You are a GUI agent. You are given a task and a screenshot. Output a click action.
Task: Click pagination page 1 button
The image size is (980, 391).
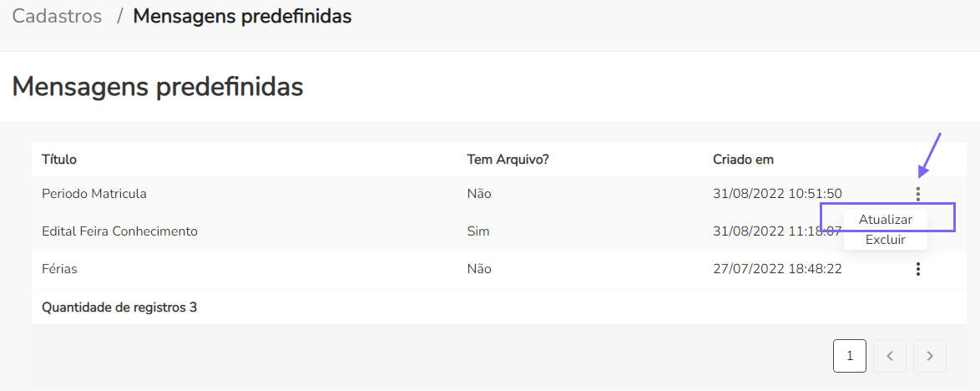pos(850,356)
